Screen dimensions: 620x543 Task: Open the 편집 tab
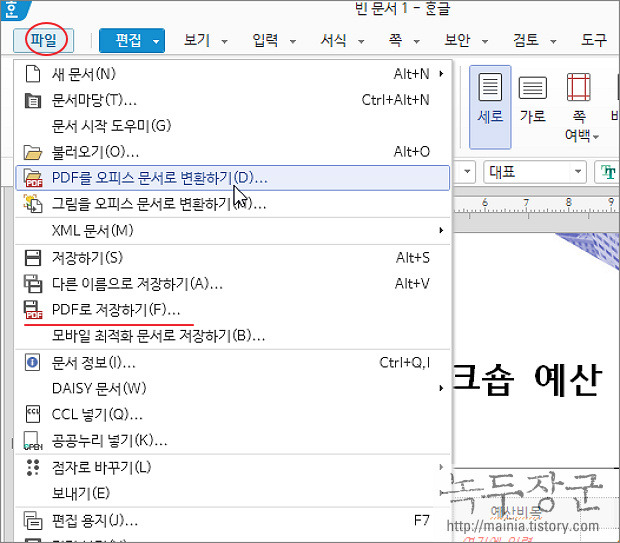click(128, 40)
